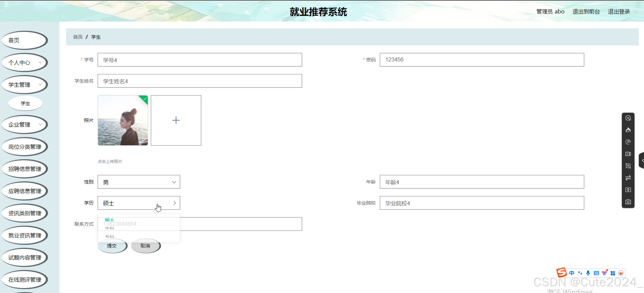Collapse the 学生管理 menu
Screen dimensions: 644x293
pos(24,85)
